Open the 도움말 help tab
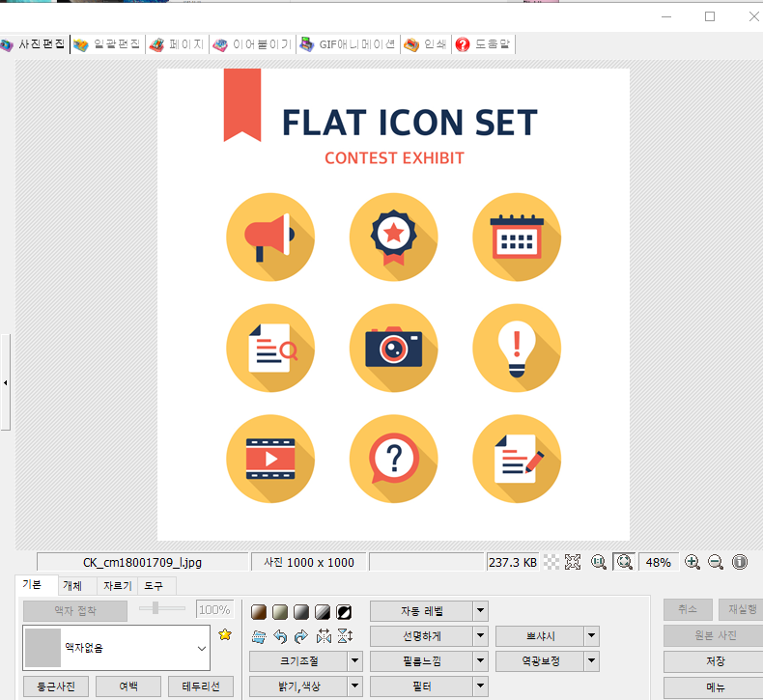763x700 pixels. (x=484, y=44)
